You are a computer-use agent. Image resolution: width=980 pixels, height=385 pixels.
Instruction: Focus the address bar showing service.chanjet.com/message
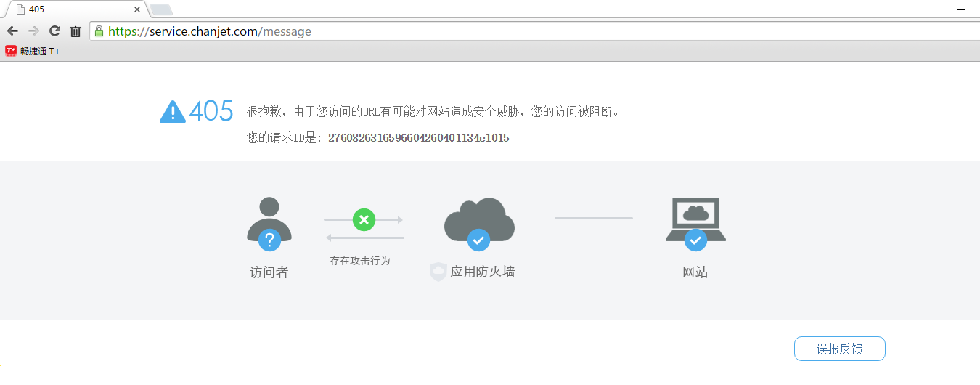534,31
